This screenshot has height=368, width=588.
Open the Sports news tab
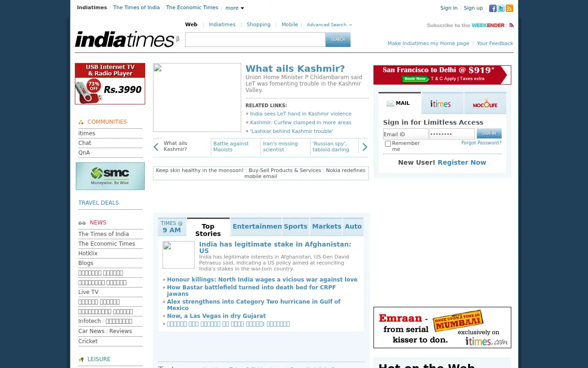click(x=295, y=227)
